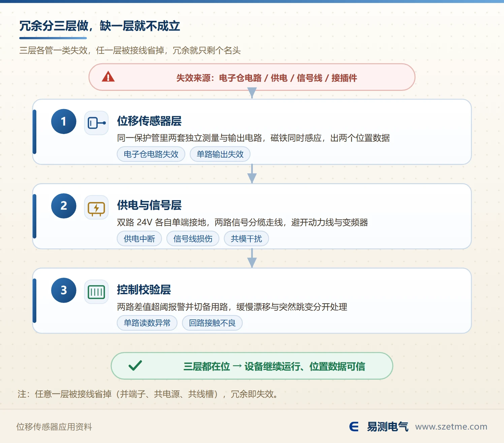Click the subtitle starting 三层各管一类失效
Image resolution: width=504 pixels, height=443 pixels.
click(x=130, y=50)
